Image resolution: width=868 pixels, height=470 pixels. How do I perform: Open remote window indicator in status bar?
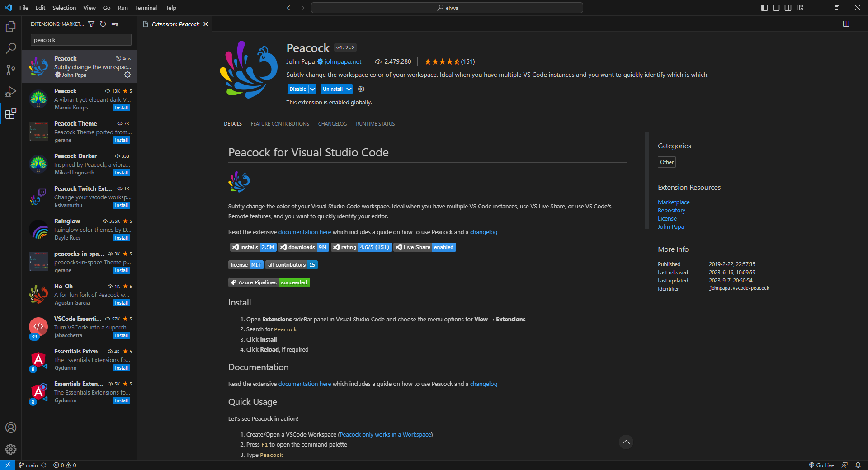coord(8,465)
